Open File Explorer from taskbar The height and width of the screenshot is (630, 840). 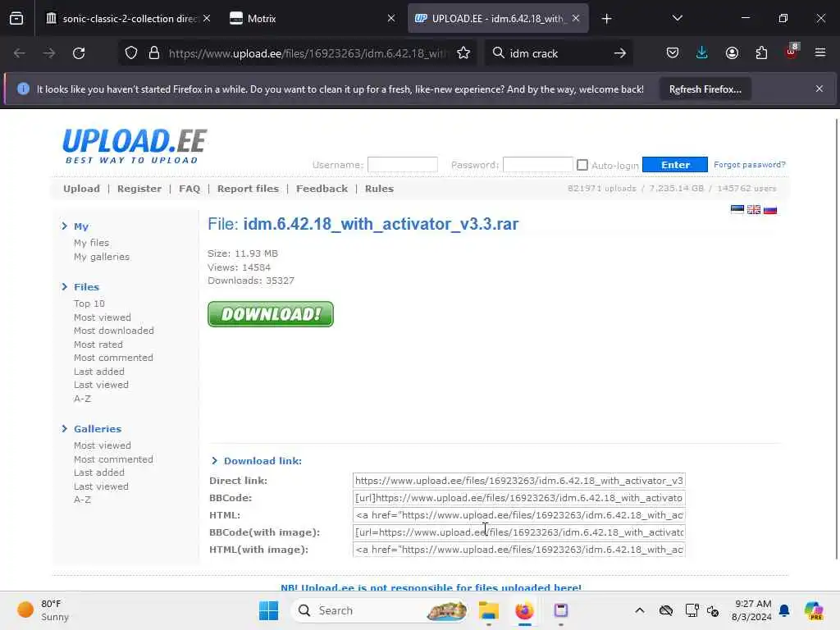tap(489, 610)
